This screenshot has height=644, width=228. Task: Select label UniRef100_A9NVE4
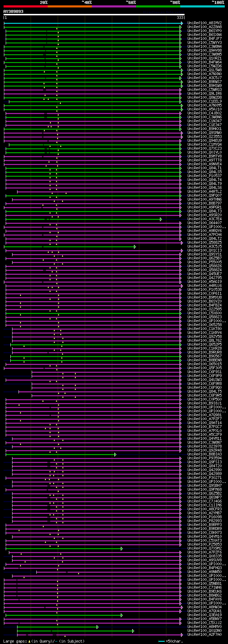204,164
